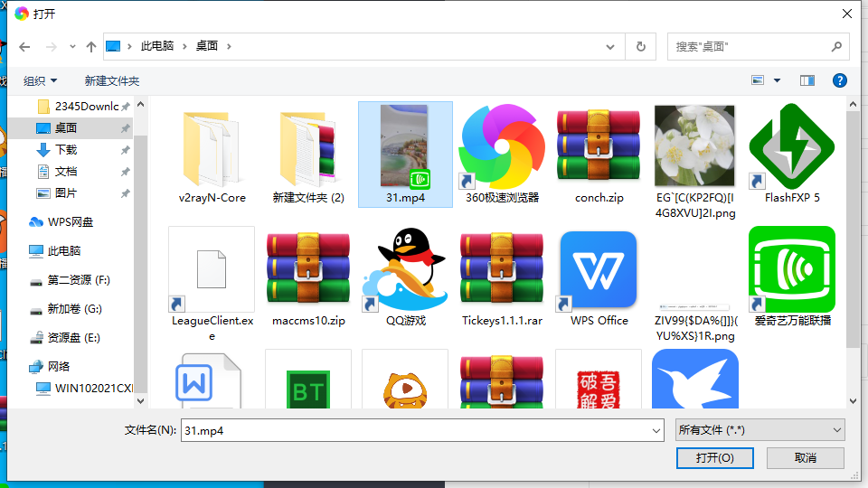This screenshot has height=488, width=868.
Task: Close the 打开 dialog
Action: [x=847, y=14]
